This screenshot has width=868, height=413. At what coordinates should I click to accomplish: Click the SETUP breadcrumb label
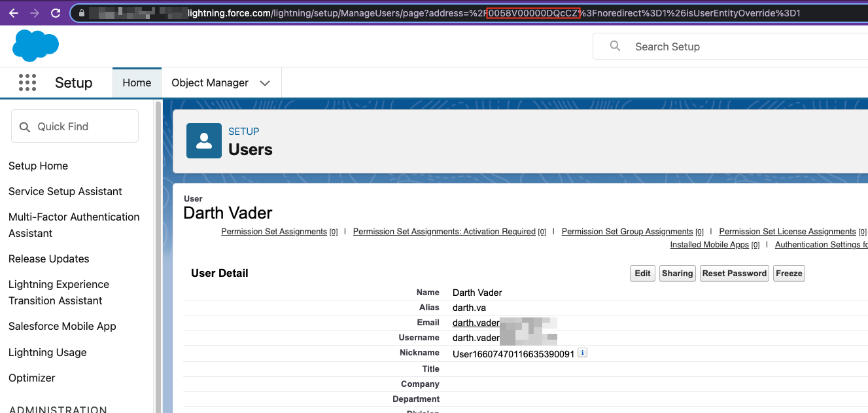pyautogui.click(x=243, y=132)
